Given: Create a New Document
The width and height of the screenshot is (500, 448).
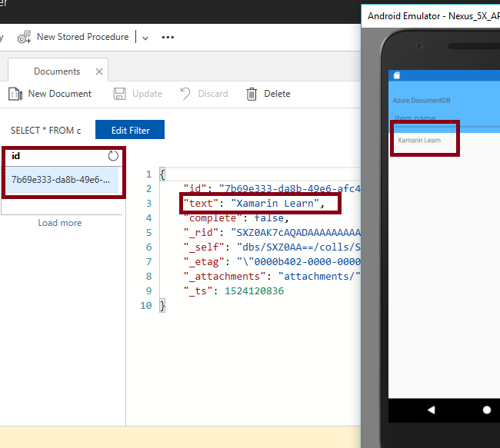Looking at the screenshot, I should coord(60,94).
